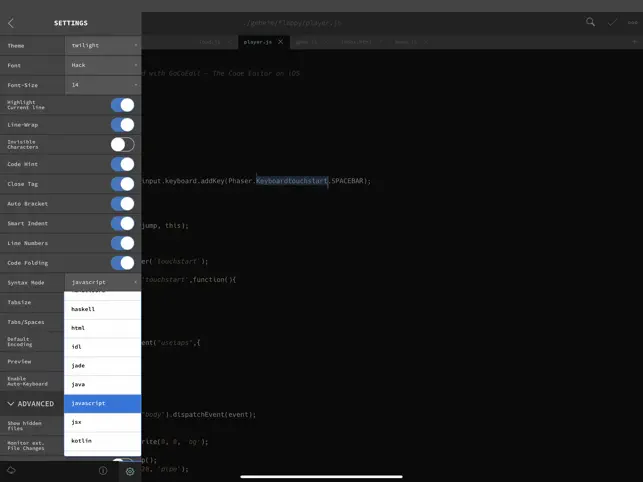Enable Invisible Characters switch
This screenshot has height=482, width=643.
pyautogui.click(x=122, y=144)
